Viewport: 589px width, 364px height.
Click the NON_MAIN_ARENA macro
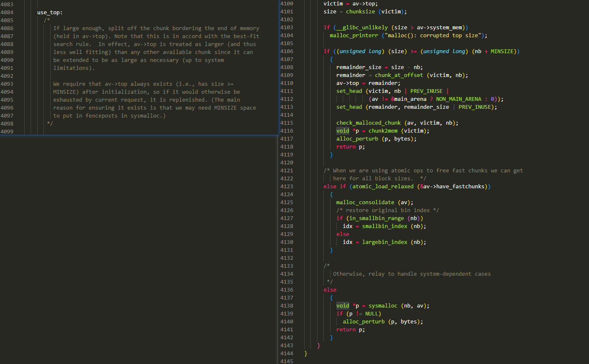458,99
